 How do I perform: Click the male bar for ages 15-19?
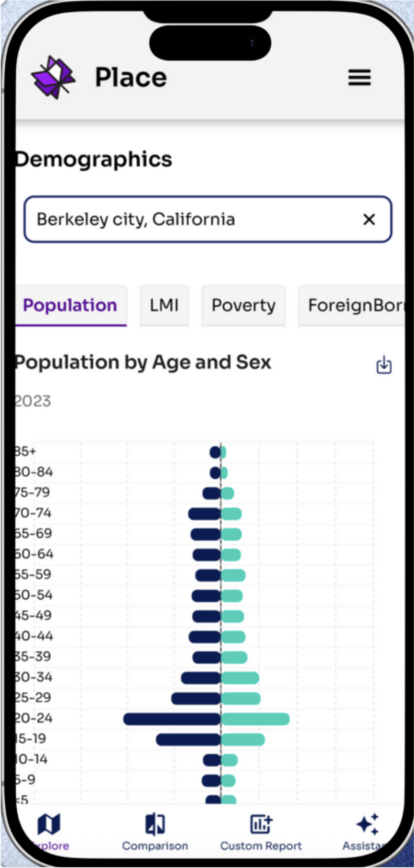click(188, 739)
